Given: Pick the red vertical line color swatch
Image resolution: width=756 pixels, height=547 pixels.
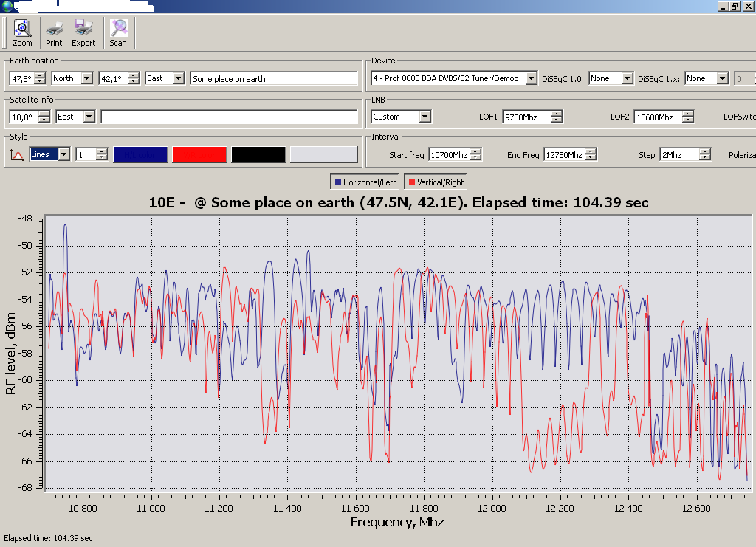Looking at the screenshot, I should point(199,155).
